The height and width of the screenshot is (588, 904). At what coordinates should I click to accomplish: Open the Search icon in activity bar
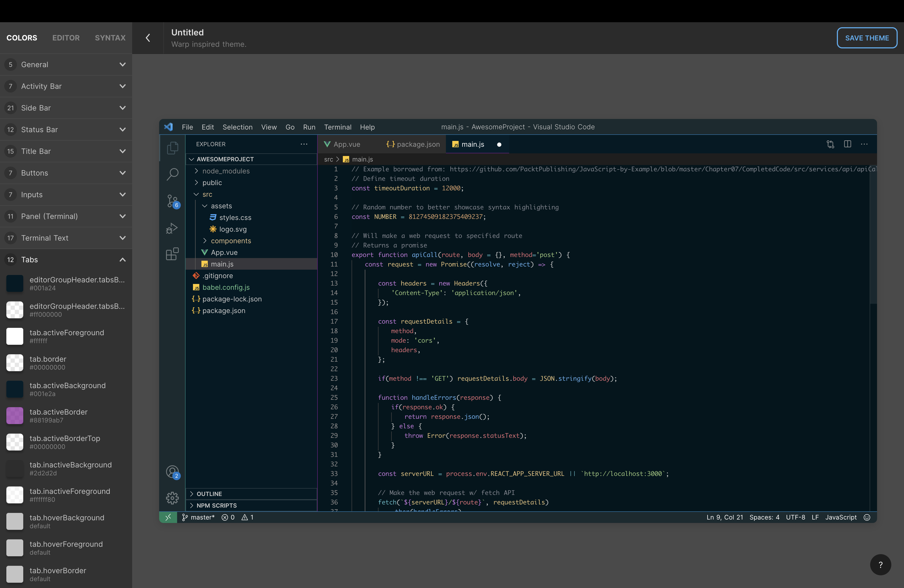(172, 174)
